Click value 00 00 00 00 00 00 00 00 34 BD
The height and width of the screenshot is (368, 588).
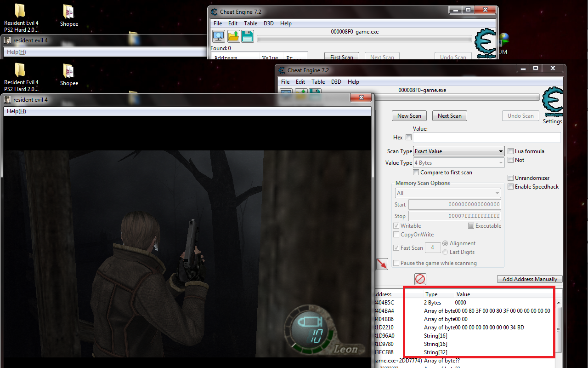[489, 328]
